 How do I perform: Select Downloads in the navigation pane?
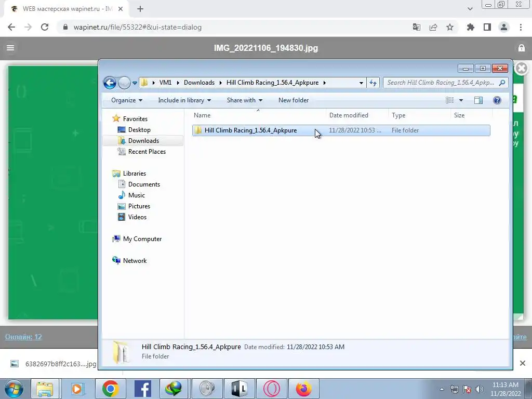143,140
